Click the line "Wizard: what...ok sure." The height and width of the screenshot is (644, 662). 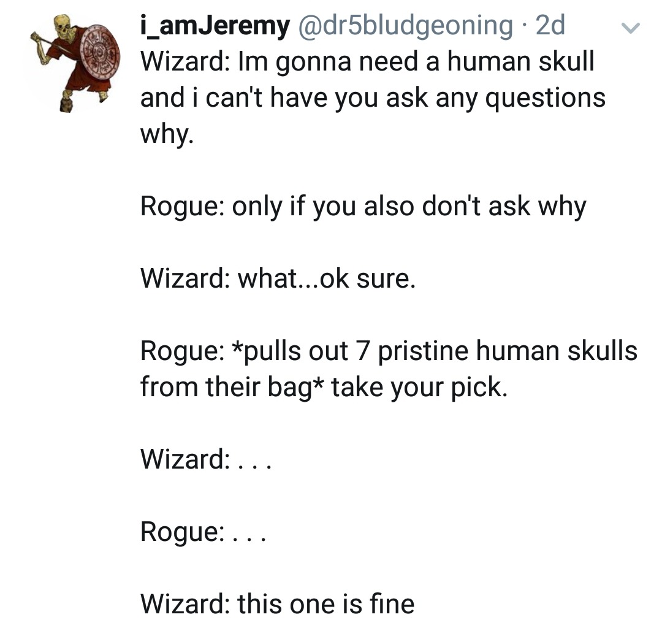[278, 279]
